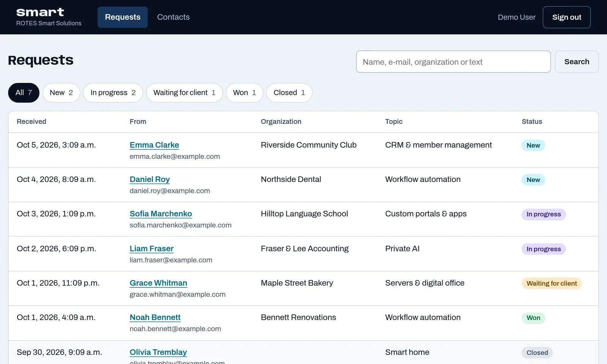Open Daniel Roy's request

(149, 179)
